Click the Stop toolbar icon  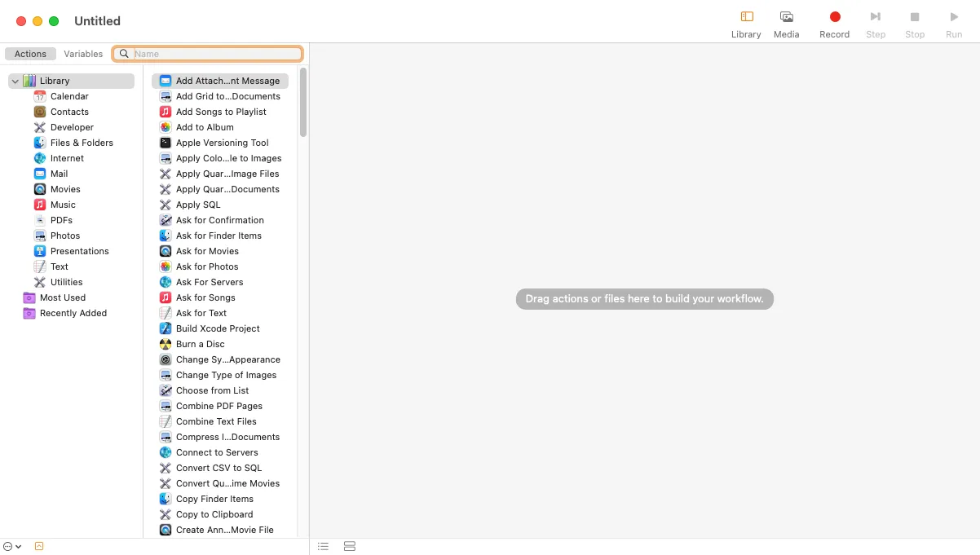tap(915, 17)
